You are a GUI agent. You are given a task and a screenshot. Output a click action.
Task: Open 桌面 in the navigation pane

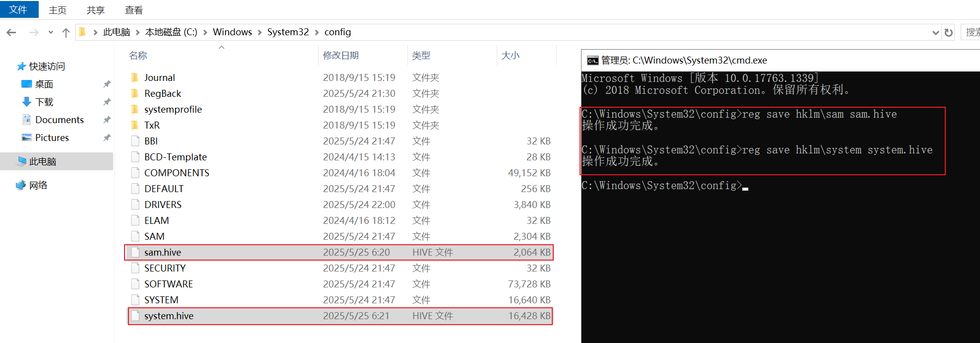44,84
